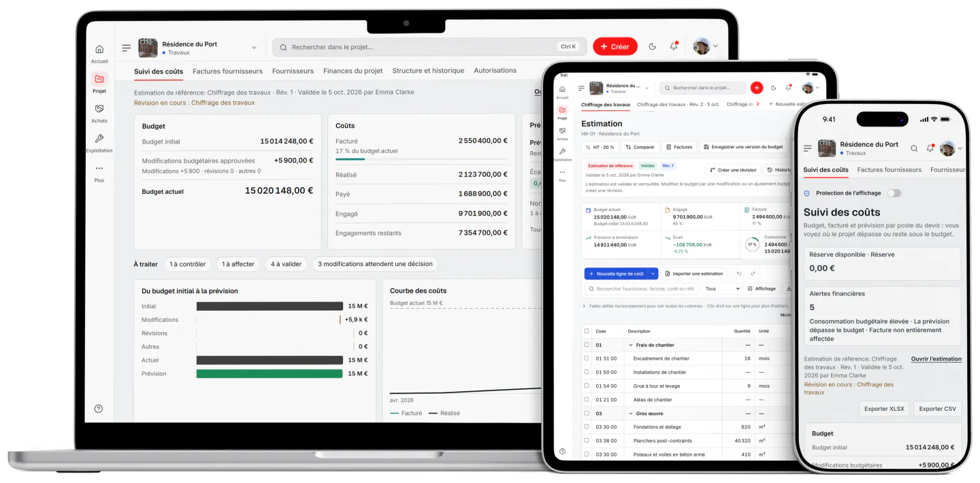This screenshot has width=980, height=483.
Task: Click the tablet fournisseur, facture search field
Action: click(642, 288)
